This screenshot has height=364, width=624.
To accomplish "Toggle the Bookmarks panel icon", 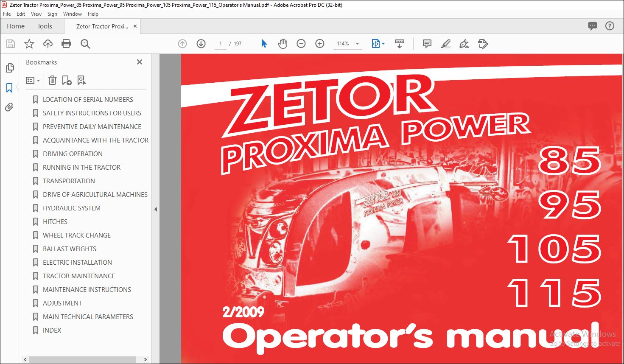I will [x=9, y=88].
